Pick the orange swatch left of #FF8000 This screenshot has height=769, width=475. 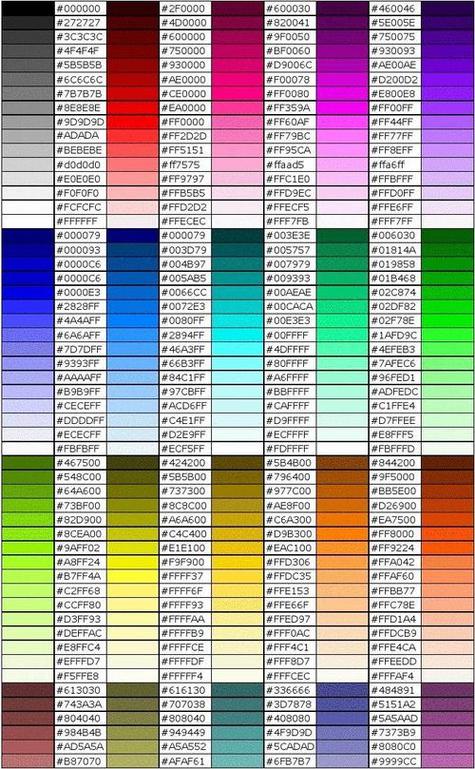coord(343,534)
